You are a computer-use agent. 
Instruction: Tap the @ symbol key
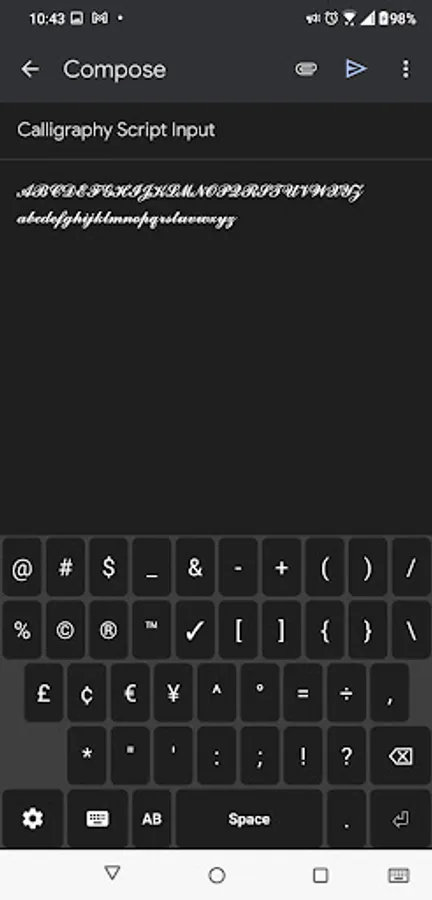tap(22, 568)
